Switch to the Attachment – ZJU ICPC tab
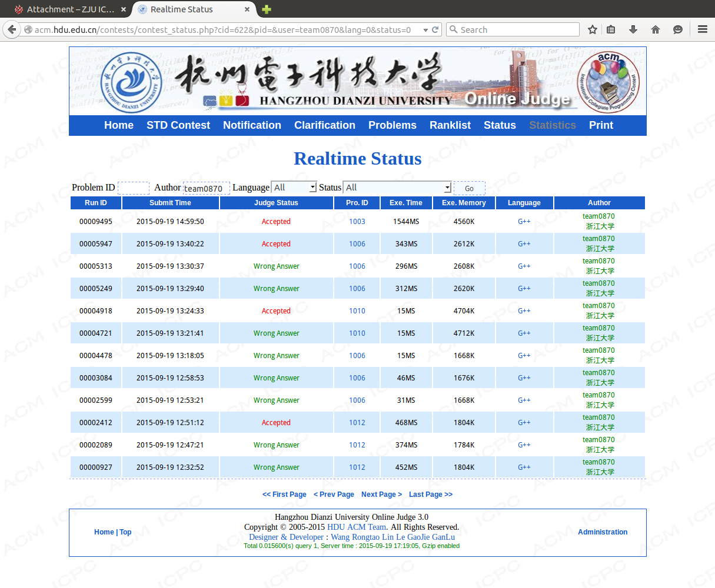715x588 pixels. (x=65, y=9)
